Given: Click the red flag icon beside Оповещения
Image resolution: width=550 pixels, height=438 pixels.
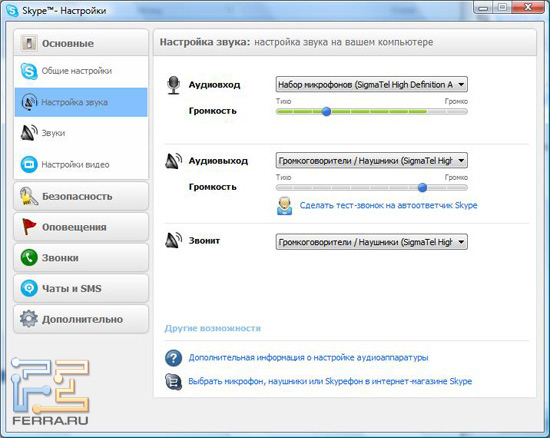Looking at the screenshot, I should 29,227.
